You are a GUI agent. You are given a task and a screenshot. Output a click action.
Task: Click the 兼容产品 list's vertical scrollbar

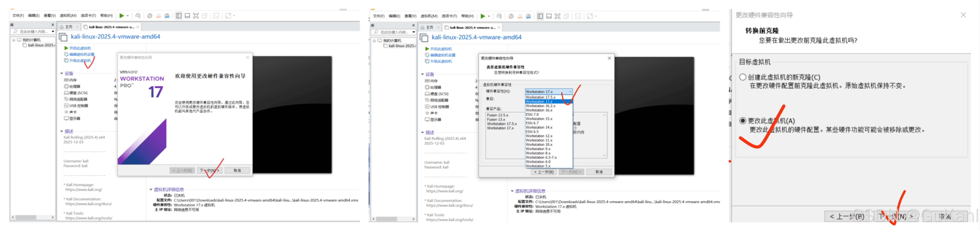click(x=604, y=135)
